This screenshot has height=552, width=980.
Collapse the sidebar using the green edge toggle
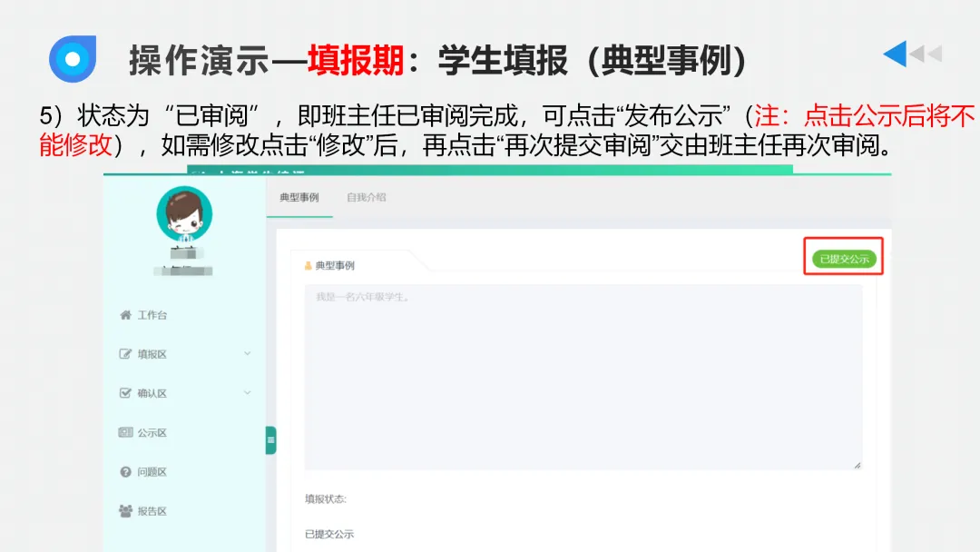pos(269,439)
